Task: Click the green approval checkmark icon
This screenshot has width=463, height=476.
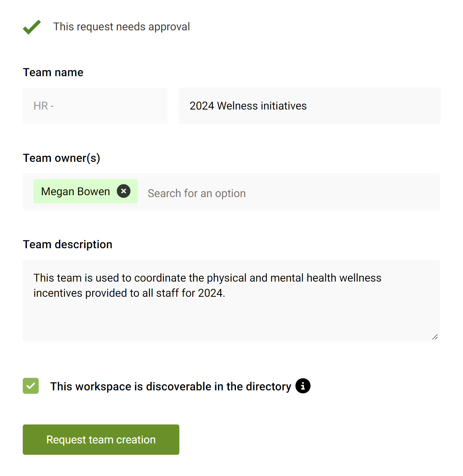Action: (x=32, y=27)
